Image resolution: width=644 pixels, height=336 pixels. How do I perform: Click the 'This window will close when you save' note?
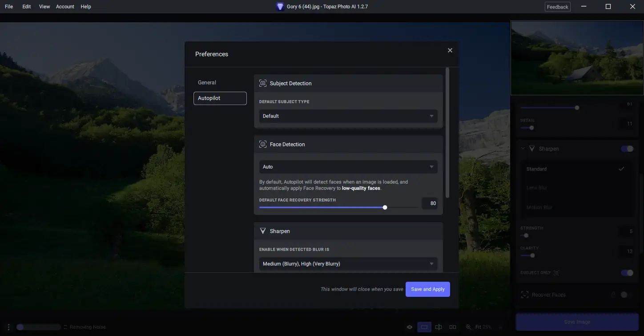(x=362, y=289)
